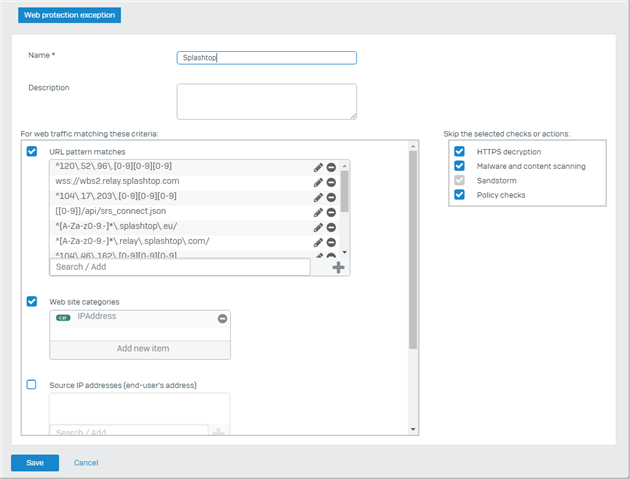Enable Source IP addresses checkbox

31,385
